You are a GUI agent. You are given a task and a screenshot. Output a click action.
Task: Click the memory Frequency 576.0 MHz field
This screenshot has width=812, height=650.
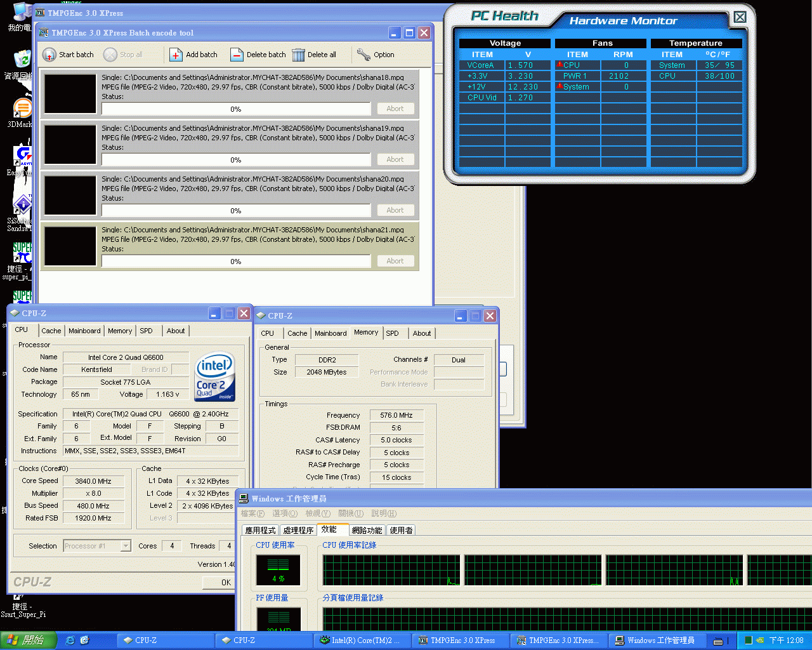click(x=396, y=415)
